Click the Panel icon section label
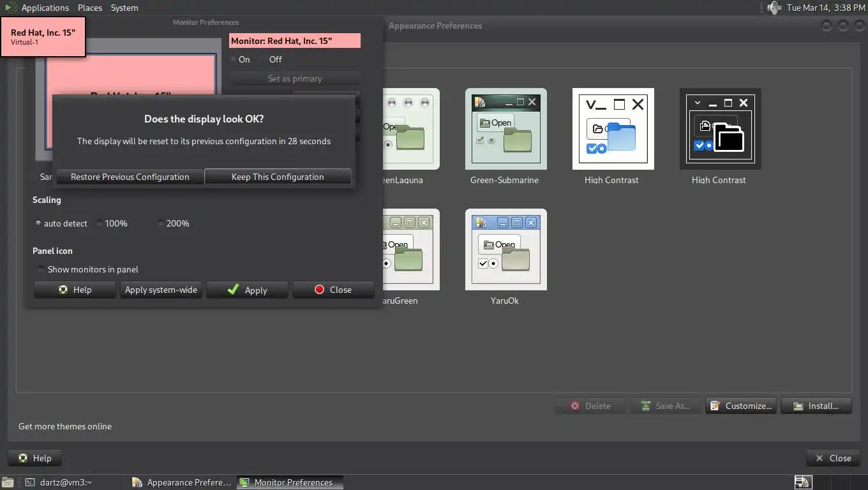The height and width of the screenshot is (490, 868). pos(52,251)
